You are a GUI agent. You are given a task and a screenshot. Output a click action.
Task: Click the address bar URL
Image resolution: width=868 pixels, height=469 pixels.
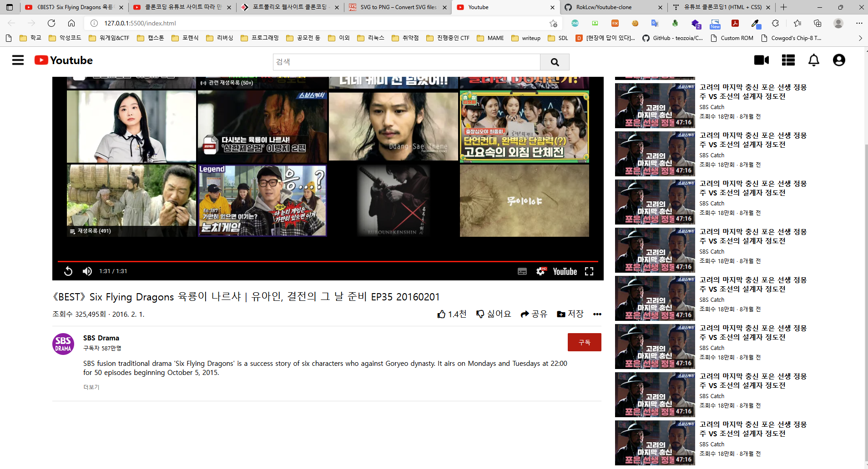140,23
